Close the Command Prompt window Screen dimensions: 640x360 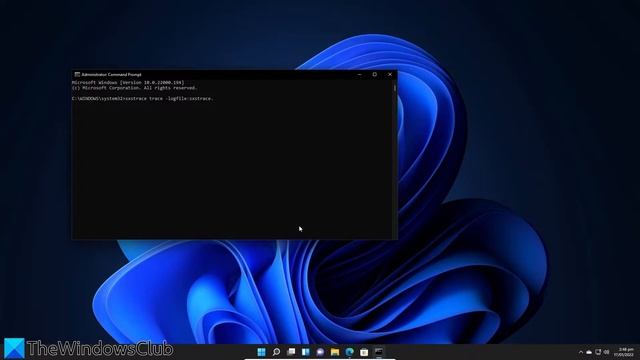tap(390, 74)
